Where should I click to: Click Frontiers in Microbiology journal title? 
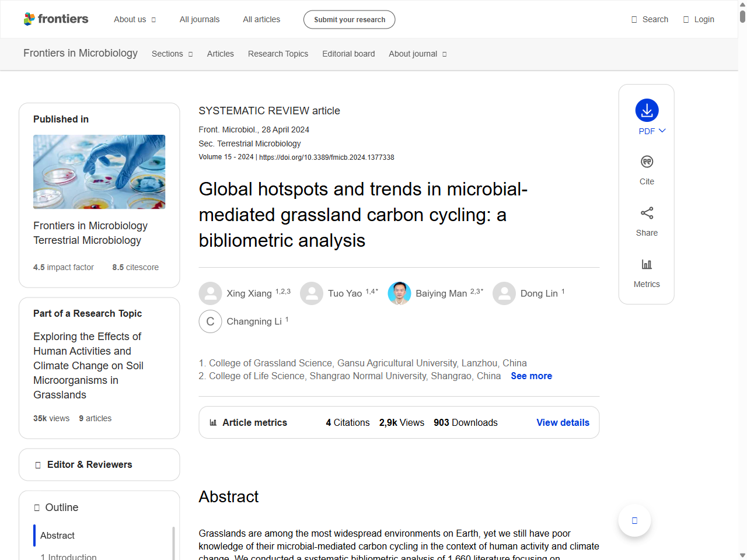point(81,53)
